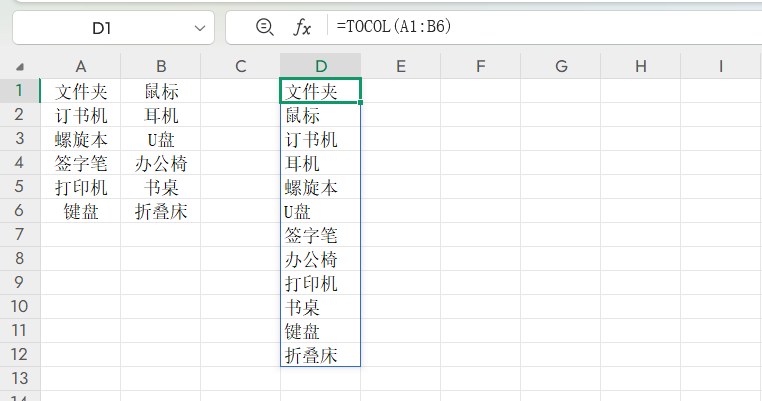Click cell D8 containing 办公椅
762x401 pixels.
coord(321,259)
